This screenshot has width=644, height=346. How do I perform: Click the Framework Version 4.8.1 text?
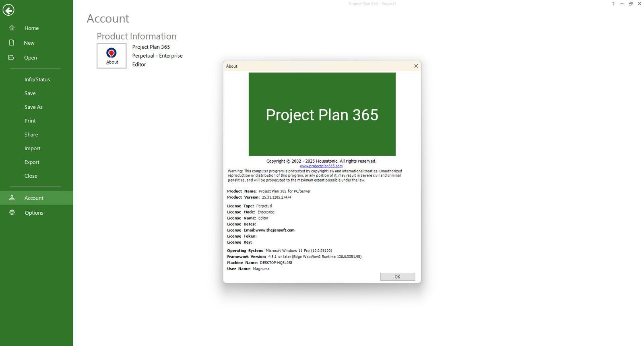[294, 257]
